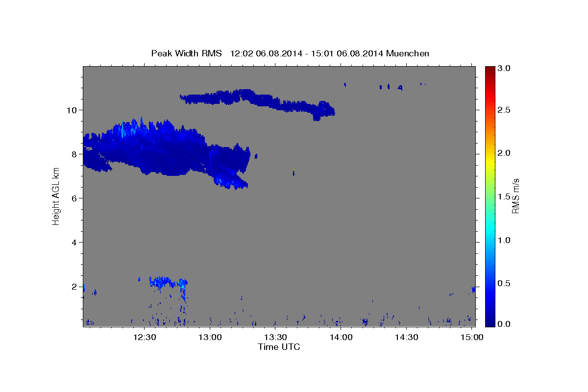
Task: Click the 14:00 time tick label
Action: (341, 337)
